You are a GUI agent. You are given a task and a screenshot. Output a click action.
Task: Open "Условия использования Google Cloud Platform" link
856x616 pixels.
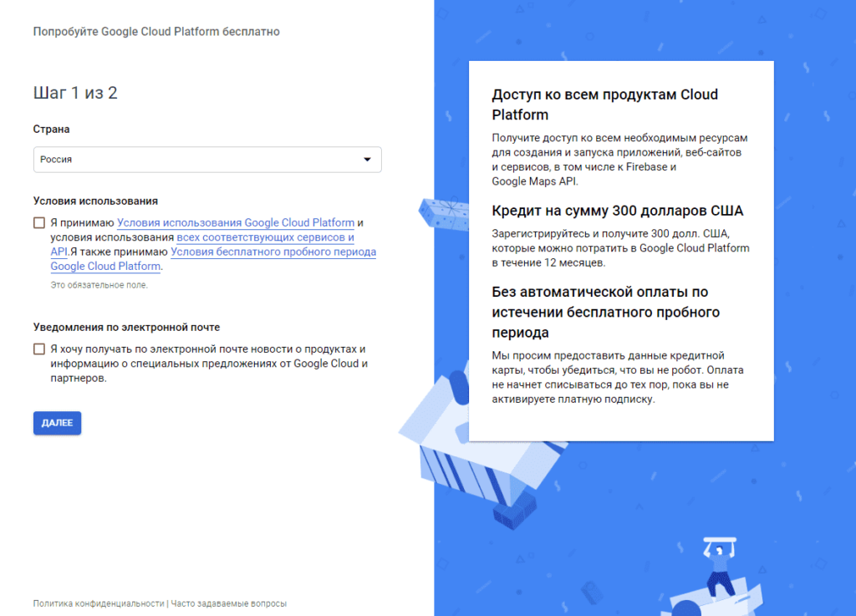236,223
